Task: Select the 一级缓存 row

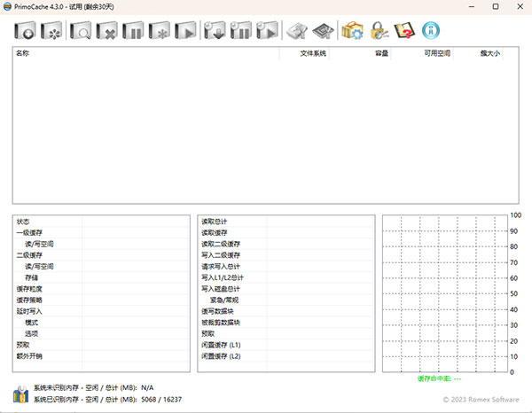Action: (x=101, y=232)
